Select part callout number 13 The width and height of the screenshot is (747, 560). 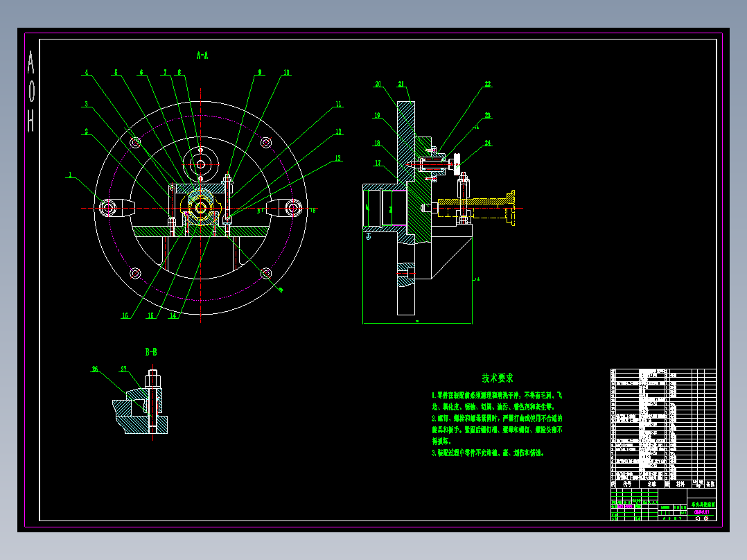pos(337,158)
